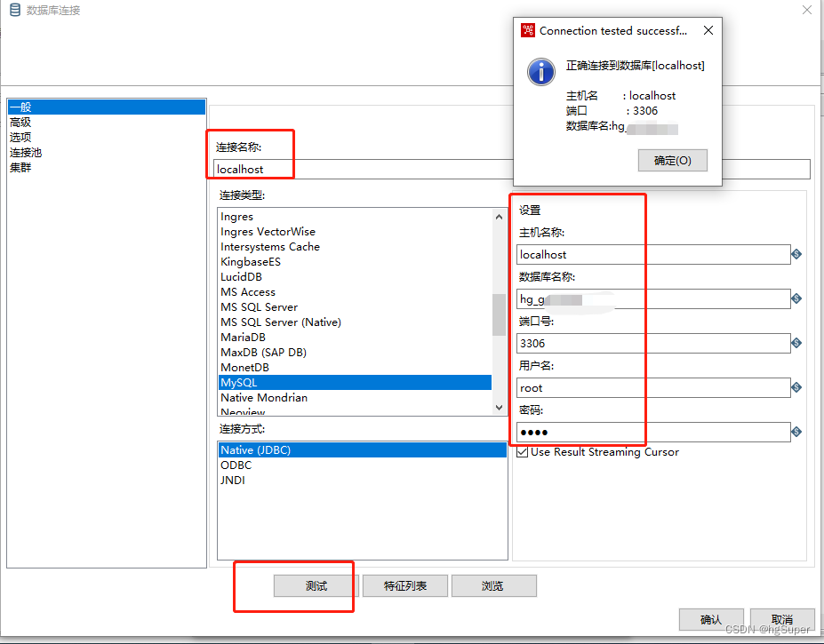Toggle Use Result Streaming Cursor checkbox
This screenshot has width=824, height=644.
point(522,451)
